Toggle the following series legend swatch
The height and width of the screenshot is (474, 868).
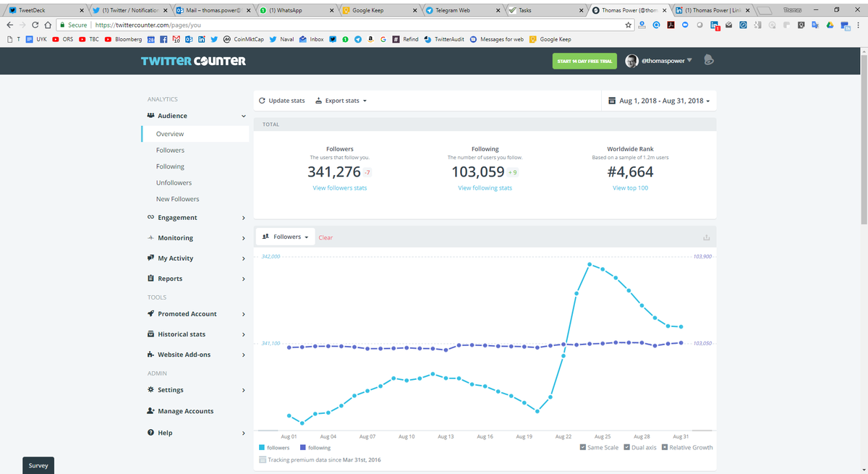click(x=302, y=448)
